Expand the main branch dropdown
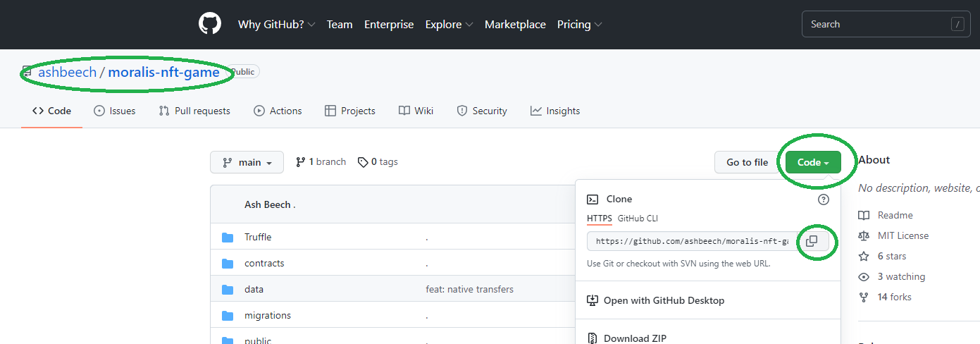 coord(247,162)
